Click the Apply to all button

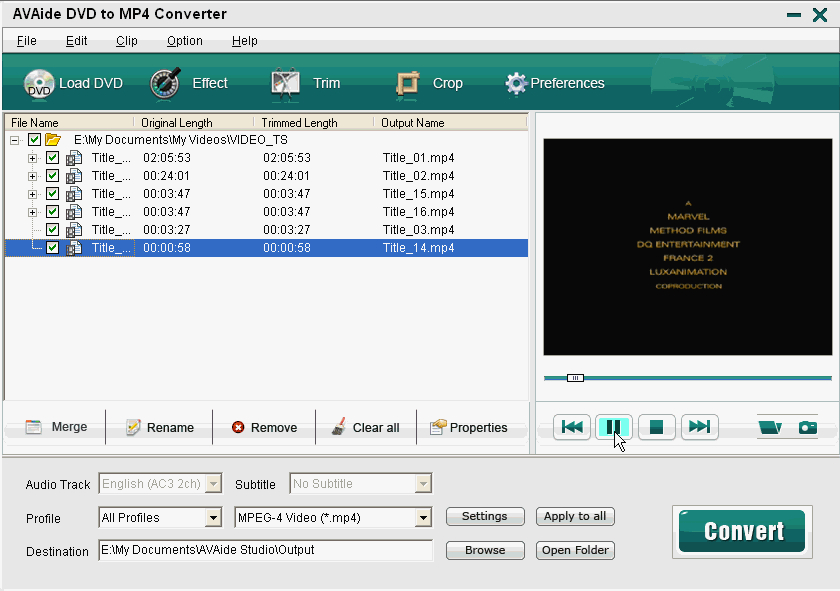coord(575,517)
